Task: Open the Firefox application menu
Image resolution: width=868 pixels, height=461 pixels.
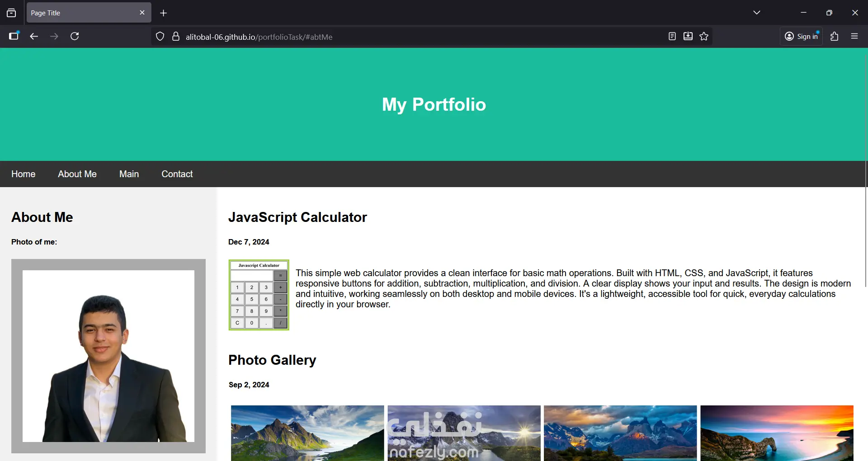Action: [x=854, y=36]
